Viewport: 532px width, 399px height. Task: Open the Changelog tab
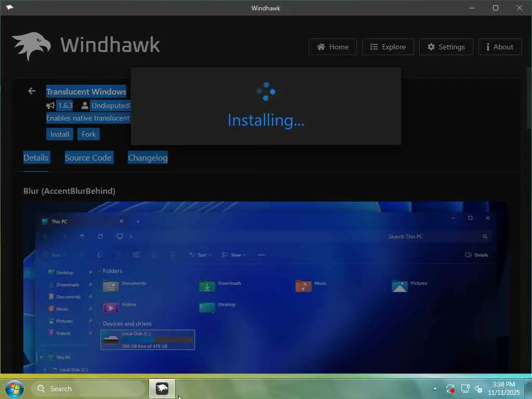click(x=148, y=158)
